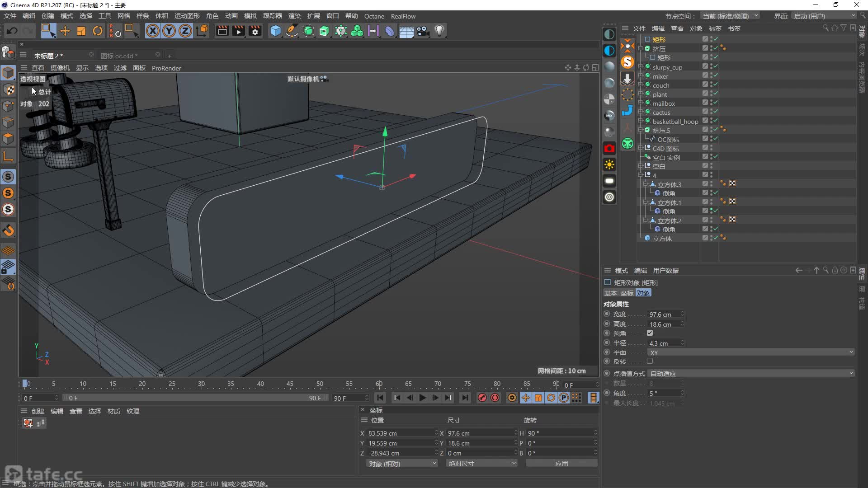The image size is (868, 488).
Task: Expand the basketball_hoop object tree
Action: 641,121
